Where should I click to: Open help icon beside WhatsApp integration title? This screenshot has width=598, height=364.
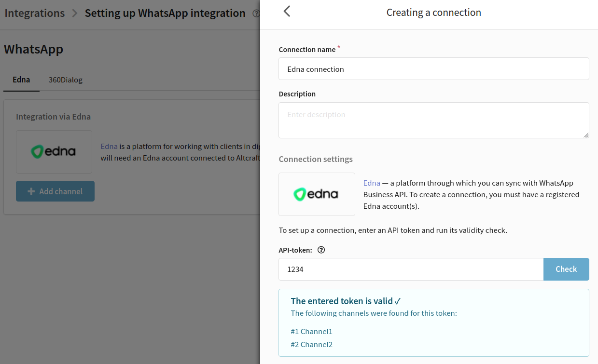click(256, 13)
